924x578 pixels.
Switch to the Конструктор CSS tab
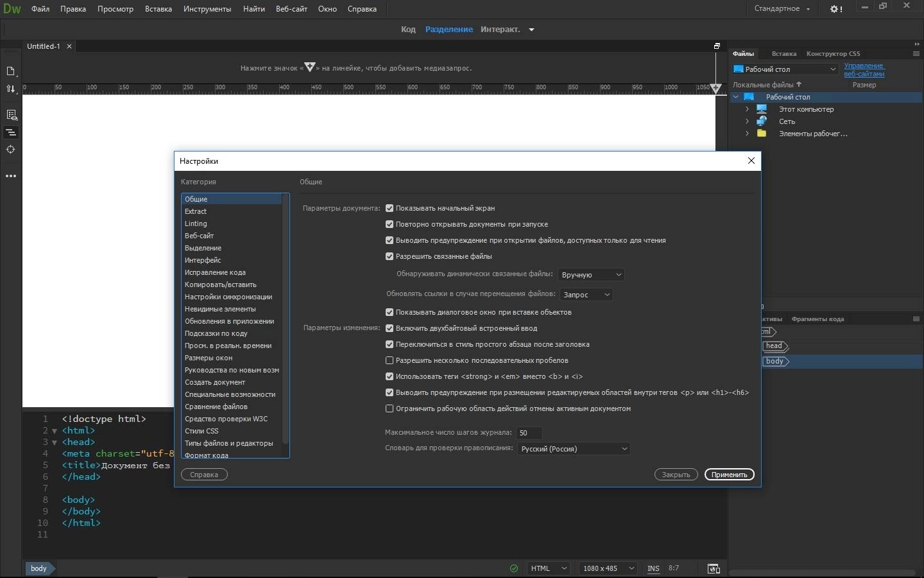[833, 54]
